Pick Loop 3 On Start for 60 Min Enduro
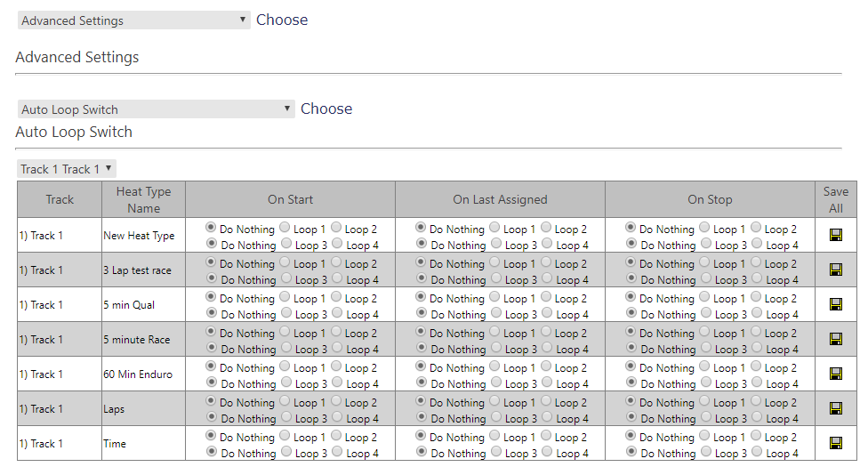Screen dimensions: 868x475 click(x=285, y=382)
